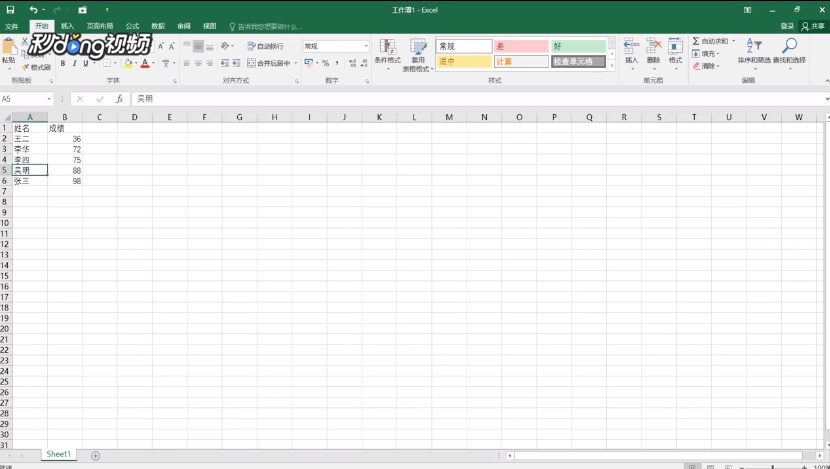The image size is (830, 469).
Task: Apply percent style
Action: point(326,64)
